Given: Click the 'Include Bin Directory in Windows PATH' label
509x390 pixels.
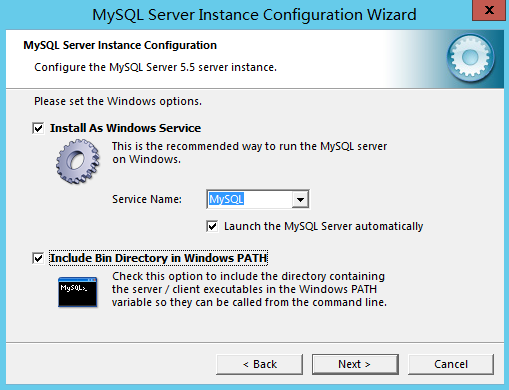Looking at the screenshot, I should tap(158, 258).
